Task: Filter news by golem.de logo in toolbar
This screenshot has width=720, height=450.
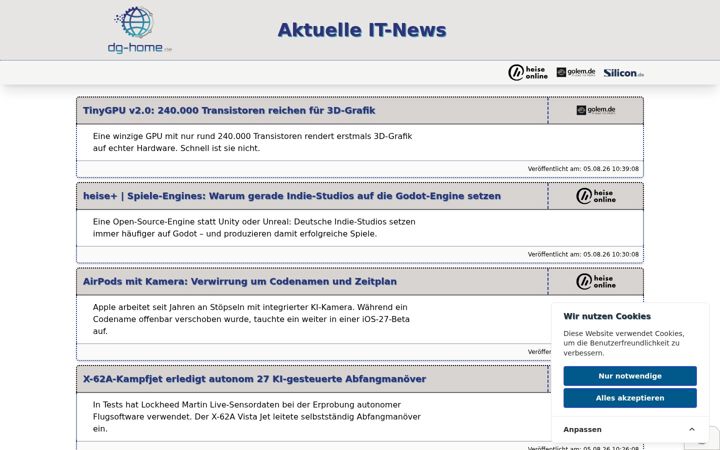Action: [x=576, y=72]
